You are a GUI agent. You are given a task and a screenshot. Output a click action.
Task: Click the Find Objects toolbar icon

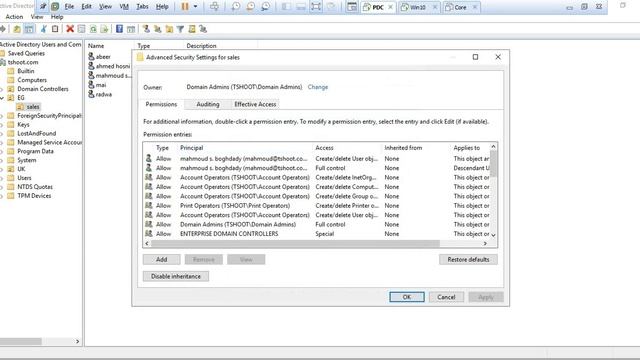tap(192, 29)
